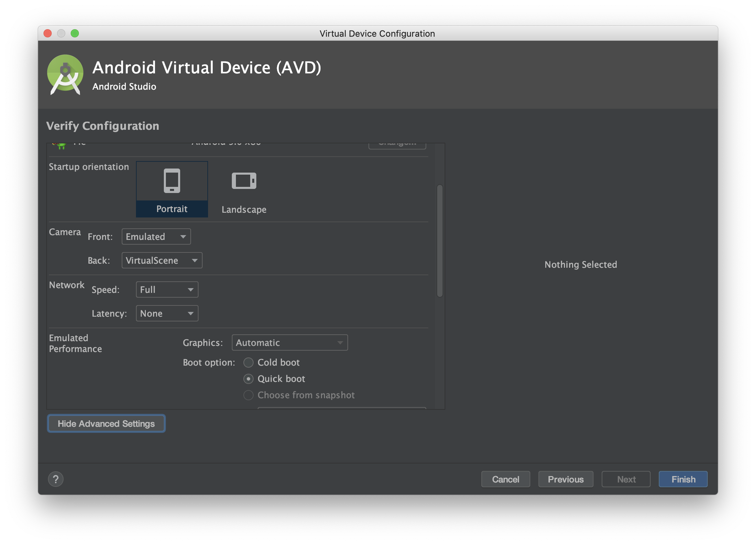Click the green zoom window button
Viewport: 756px width, 545px height.
pyautogui.click(x=75, y=33)
